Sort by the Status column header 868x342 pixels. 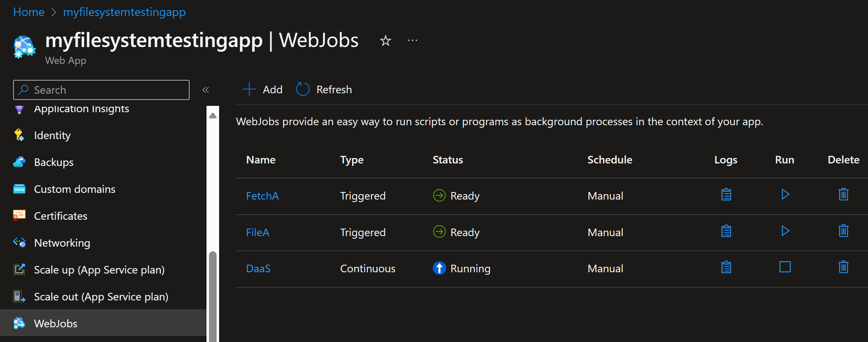[448, 160]
